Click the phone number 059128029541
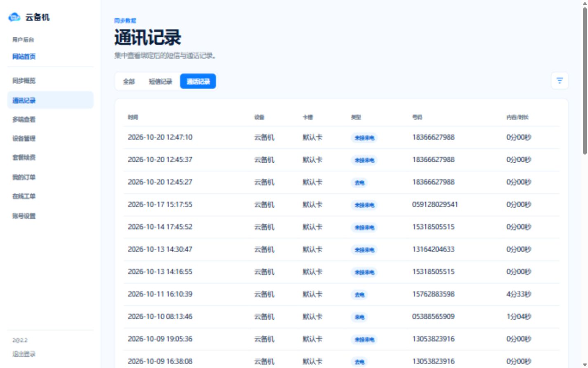 [x=435, y=204]
